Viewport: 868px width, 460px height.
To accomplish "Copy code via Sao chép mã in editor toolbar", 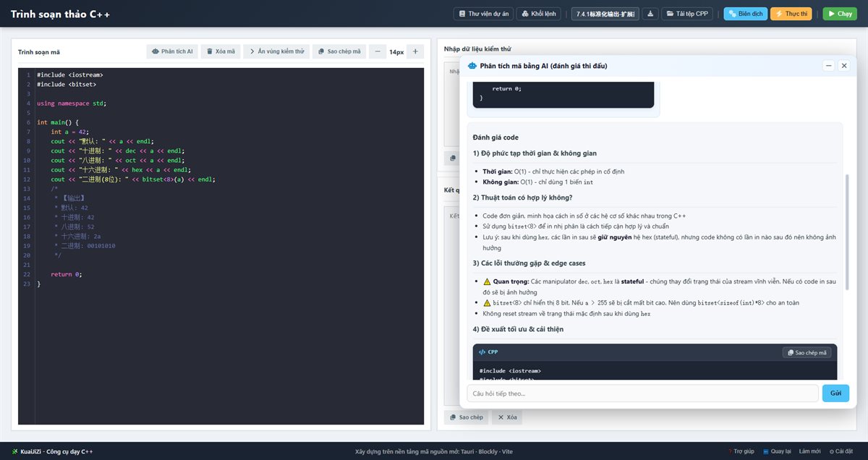I will (339, 51).
